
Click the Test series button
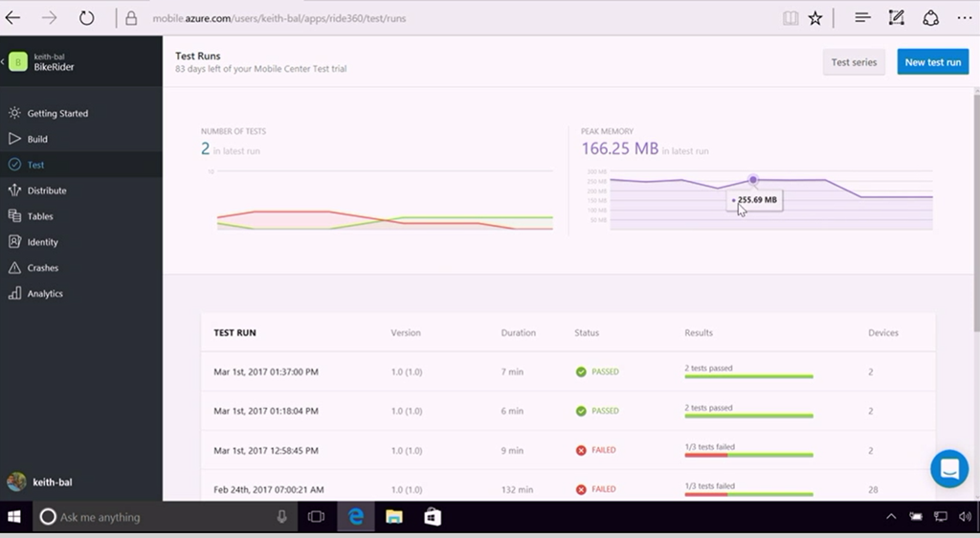(854, 62)
